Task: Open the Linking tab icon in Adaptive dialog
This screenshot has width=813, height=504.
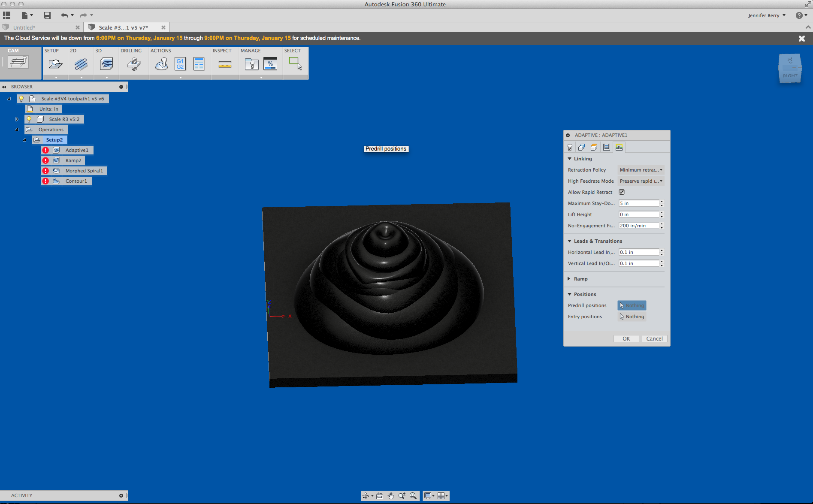Action: [x=619, y=147]
